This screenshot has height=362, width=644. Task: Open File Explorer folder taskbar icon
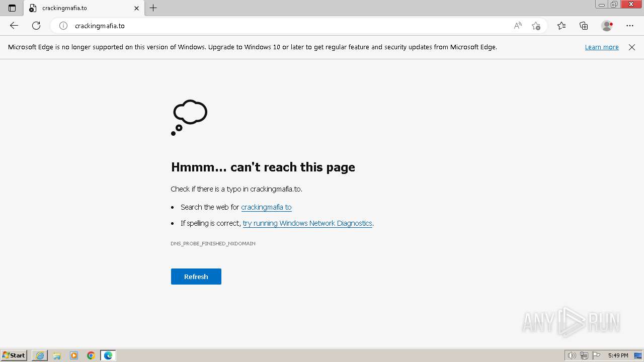57,355
